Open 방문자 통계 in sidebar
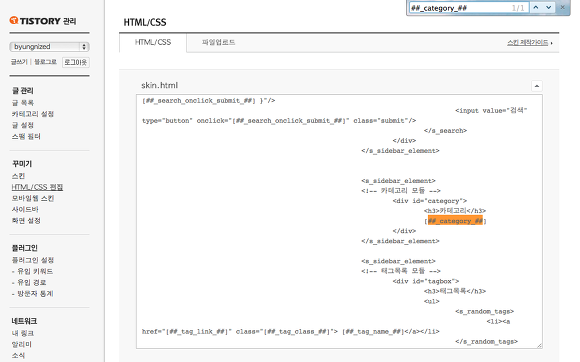The height and width of the screenshot is (362, 580). click(x=33, y=294)
